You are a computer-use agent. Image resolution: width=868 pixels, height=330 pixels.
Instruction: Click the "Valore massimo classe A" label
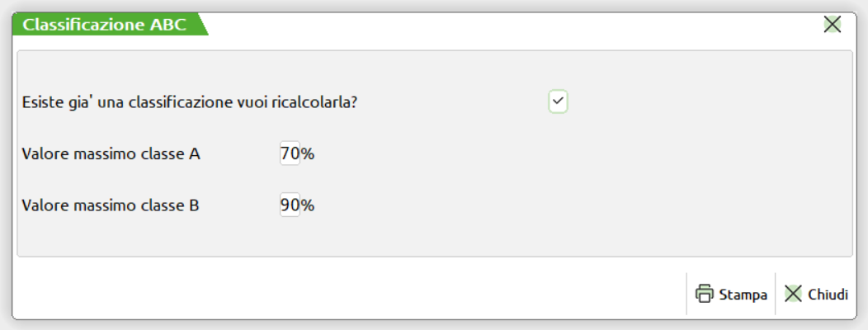(111, 154)
